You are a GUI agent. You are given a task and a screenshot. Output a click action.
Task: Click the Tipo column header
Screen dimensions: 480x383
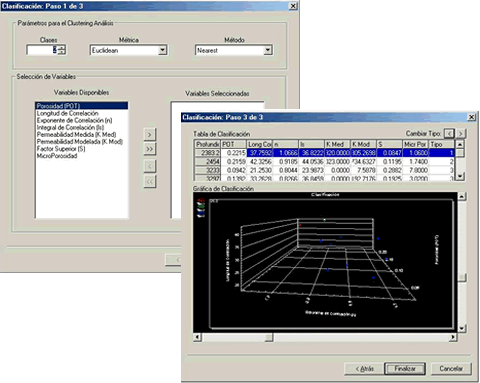(x=441, y=144)
